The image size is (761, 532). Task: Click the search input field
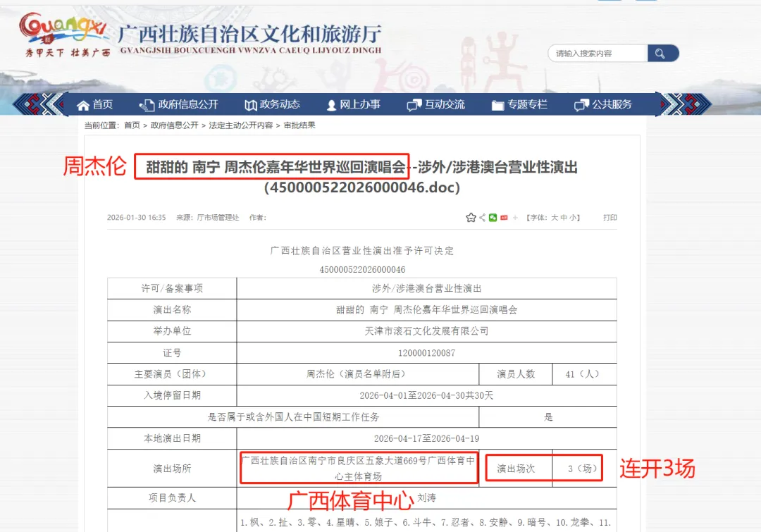[x=598, y=54]
